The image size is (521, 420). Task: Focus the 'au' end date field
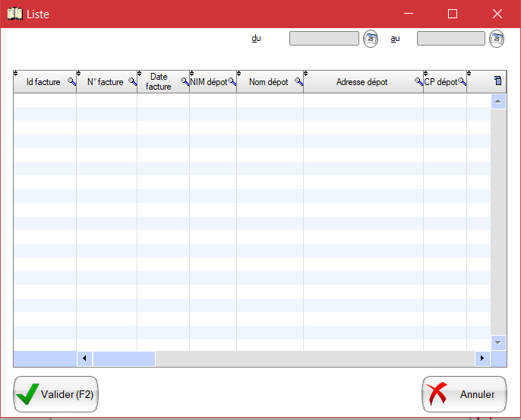[450, 38]
